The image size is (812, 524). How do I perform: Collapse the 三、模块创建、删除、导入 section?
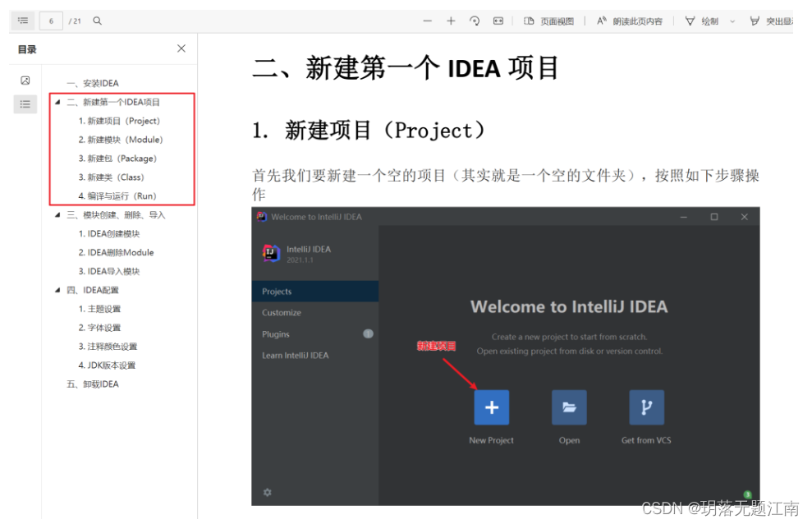pyautogui.click(x=58, y=215)
